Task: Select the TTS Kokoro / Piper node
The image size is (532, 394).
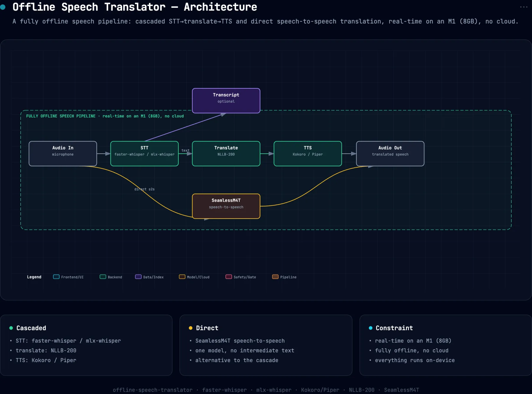Action: (308, 154)
